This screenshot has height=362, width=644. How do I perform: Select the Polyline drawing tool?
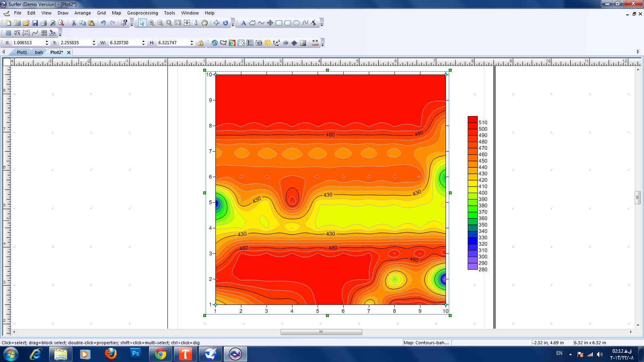261,23
